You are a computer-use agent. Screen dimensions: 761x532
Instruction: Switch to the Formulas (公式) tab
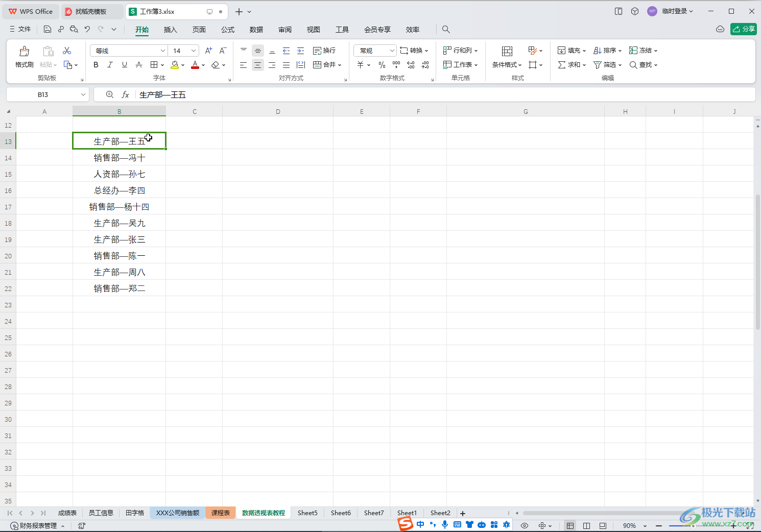tap(227, 30)
